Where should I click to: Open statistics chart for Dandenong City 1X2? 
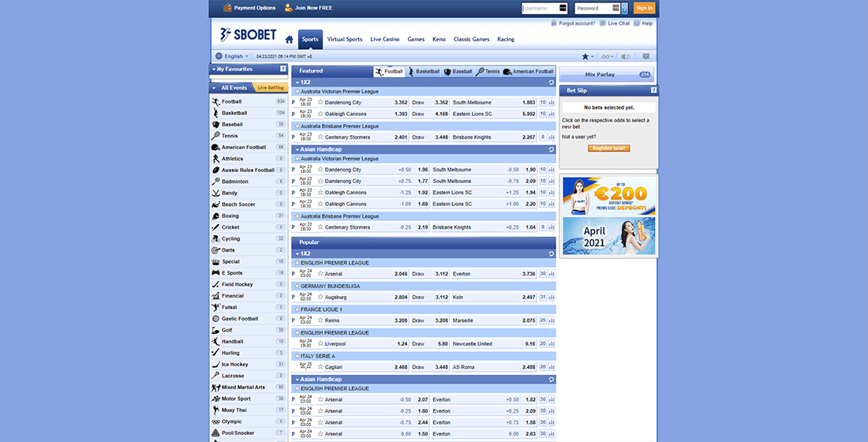551,103
